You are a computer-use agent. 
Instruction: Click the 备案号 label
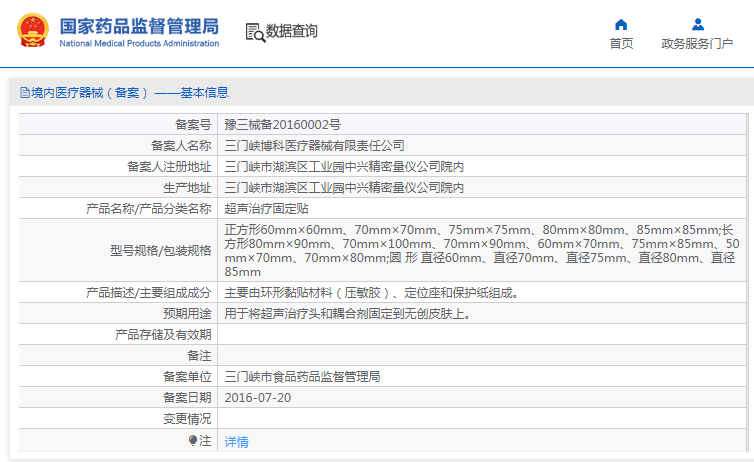(193, 125)
